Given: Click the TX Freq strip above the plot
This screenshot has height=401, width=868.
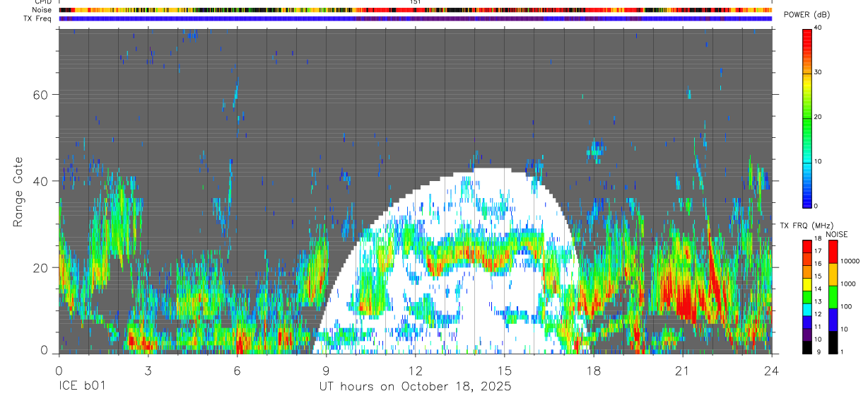Looking at the screenshot, I should (415, 19).
